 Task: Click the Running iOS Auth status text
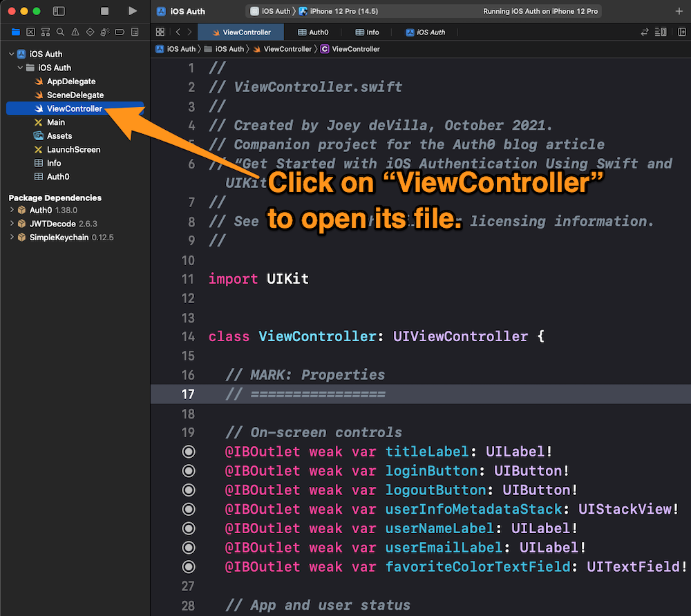pyautogui.click(x=540, y=12)
